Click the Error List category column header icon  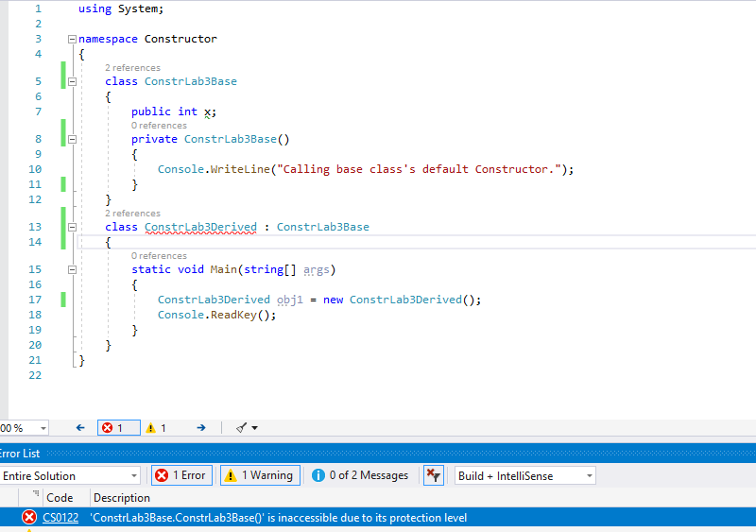[x=36, y=493]
